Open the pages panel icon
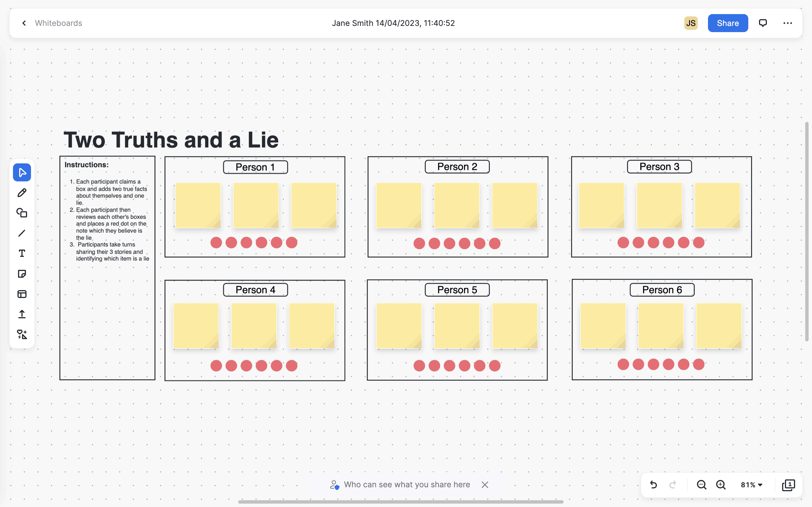 pyautogui.click(x=788, y=485)
